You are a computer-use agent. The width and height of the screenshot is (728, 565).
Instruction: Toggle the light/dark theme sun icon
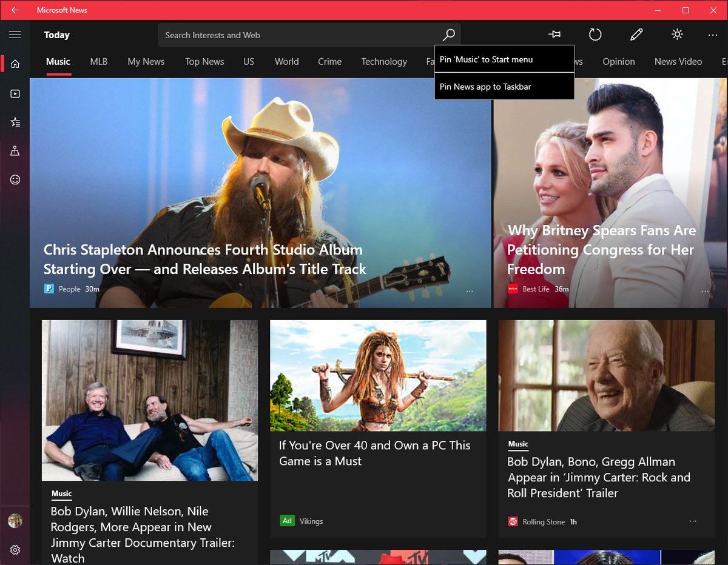coord(677,35)
